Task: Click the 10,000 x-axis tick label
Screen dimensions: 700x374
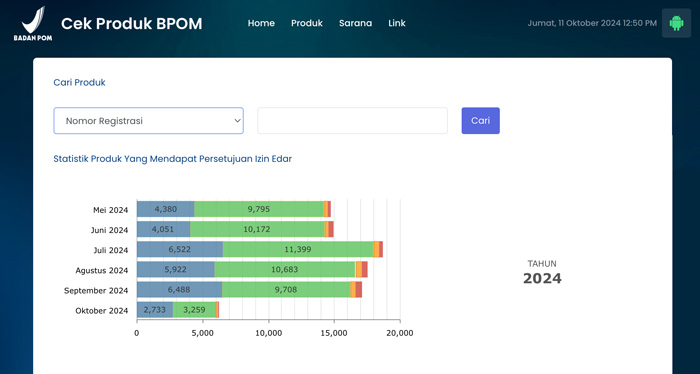Action: (x=268, y=333)
